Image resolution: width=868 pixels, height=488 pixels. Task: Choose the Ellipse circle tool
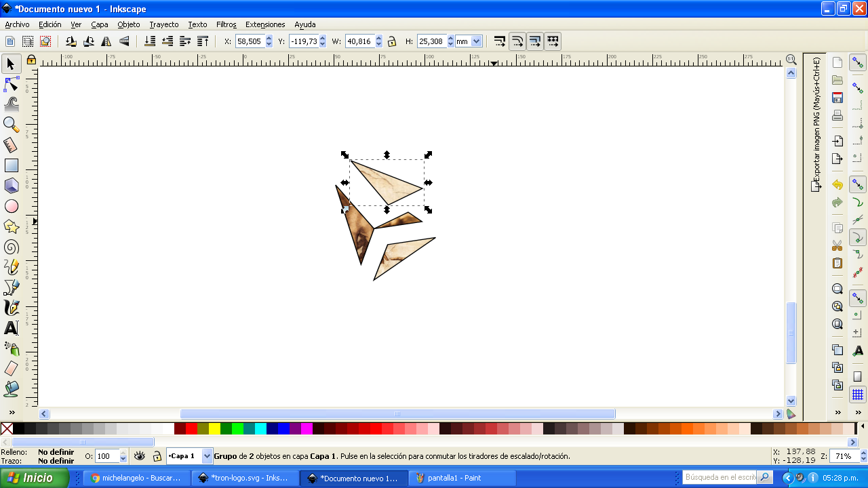pyautogui.click(x=11, y=206)
